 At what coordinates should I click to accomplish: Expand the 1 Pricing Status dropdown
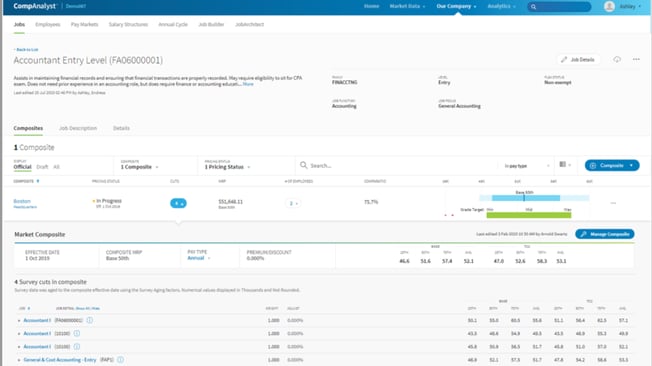click(x=227, y=167)
